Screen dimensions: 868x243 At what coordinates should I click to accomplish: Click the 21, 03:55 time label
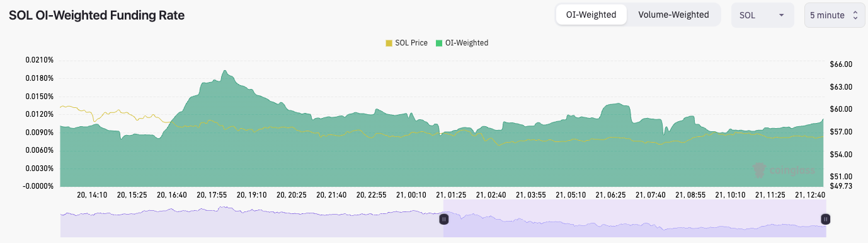tap(531, 195)
